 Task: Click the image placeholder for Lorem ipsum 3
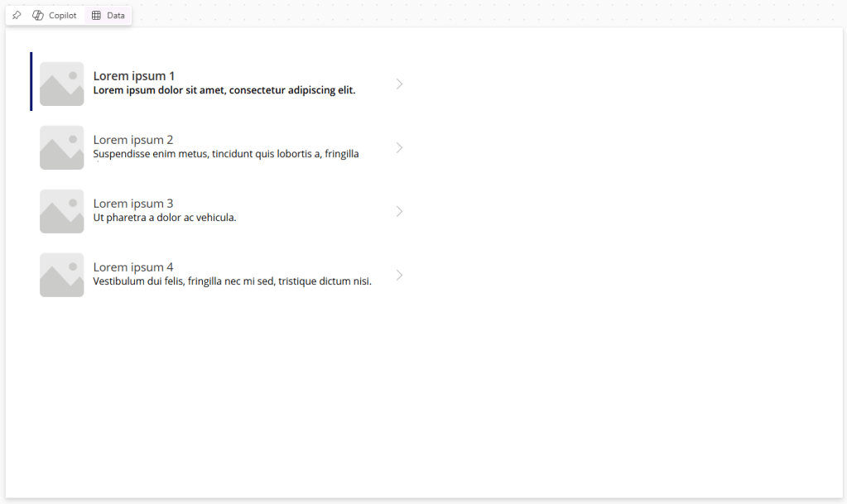click(x=62, y=211)
